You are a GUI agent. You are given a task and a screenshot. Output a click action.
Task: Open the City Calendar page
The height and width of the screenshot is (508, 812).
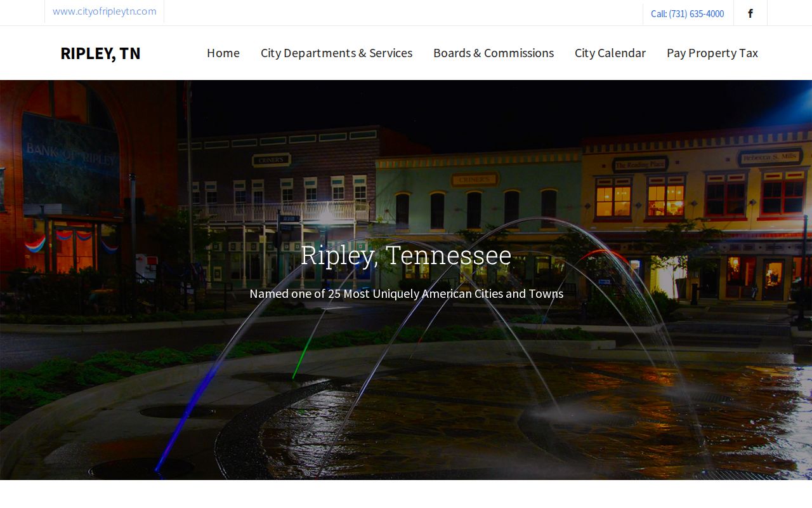[x=610, y=53]
